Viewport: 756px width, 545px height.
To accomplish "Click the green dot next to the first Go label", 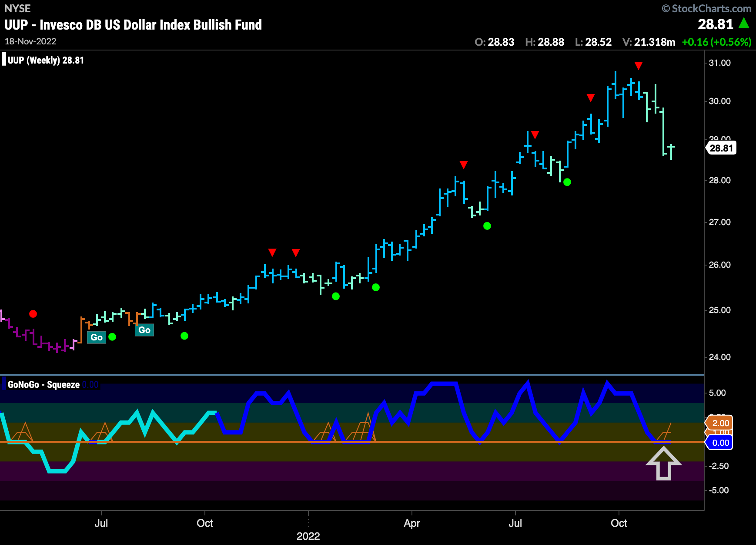I will click(x=112, y=336).
